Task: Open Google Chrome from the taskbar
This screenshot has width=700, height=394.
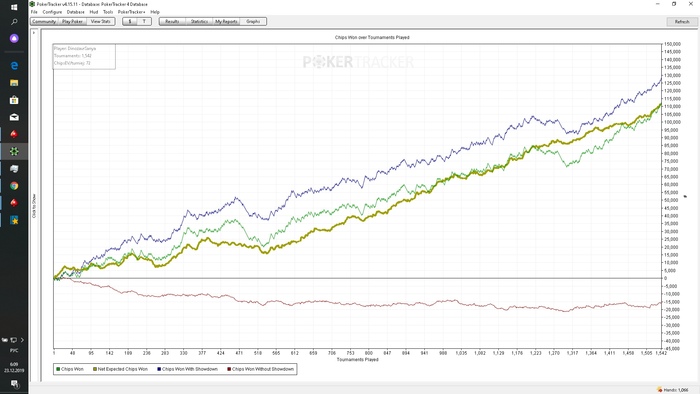Action: click(x=14, y=186)
